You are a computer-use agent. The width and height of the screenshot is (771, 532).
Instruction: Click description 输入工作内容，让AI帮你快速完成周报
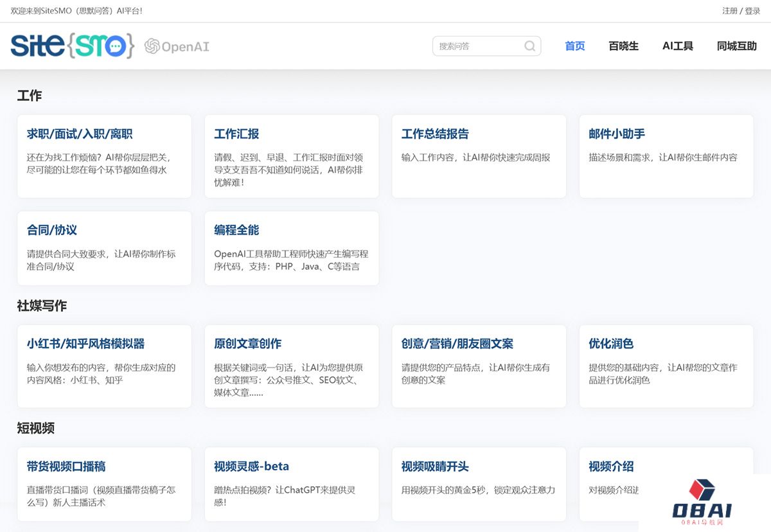(476, 157)
